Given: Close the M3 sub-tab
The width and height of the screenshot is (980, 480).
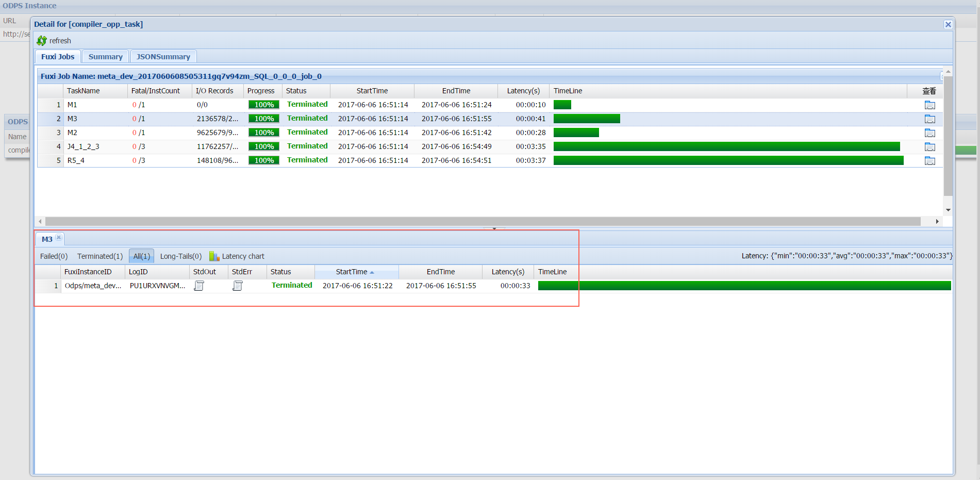Looking at the screenshot, I should (x=59, y=238).
